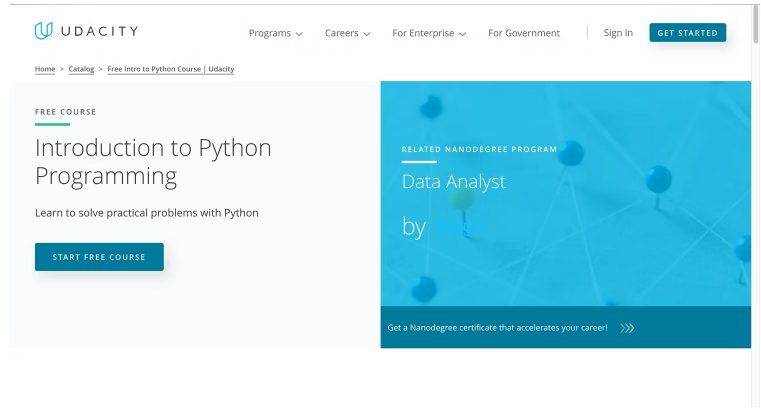The height and width of the screenshot is (417, 761).
Task: Click Learn to solve practical problems text
Action: (x=147, y=213)
